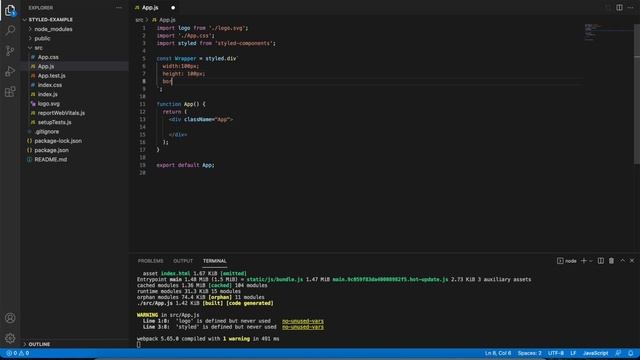Viewport: 640px width, 360px height.
Task: Place cursor on line 19 export default
Action: pyautogui.click(x=185, y=165)
